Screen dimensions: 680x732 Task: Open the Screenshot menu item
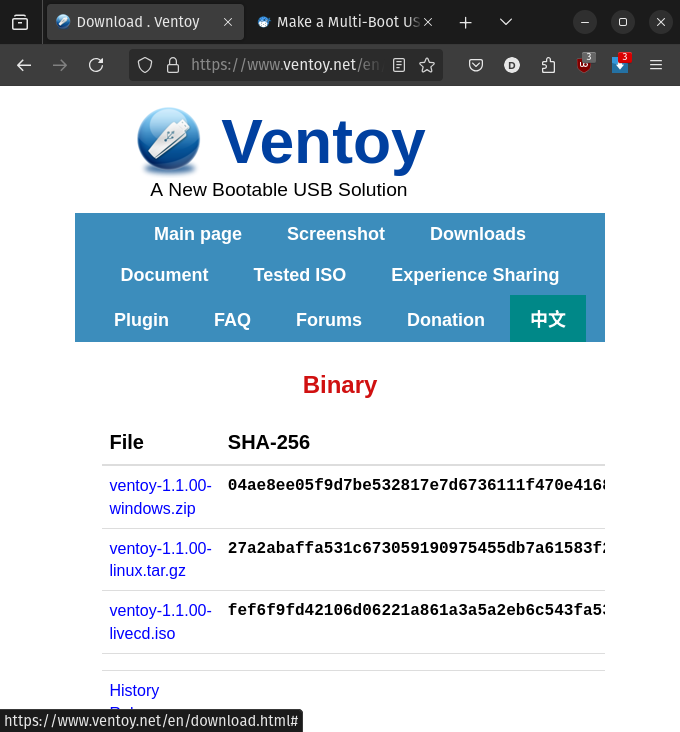(336, 234)
